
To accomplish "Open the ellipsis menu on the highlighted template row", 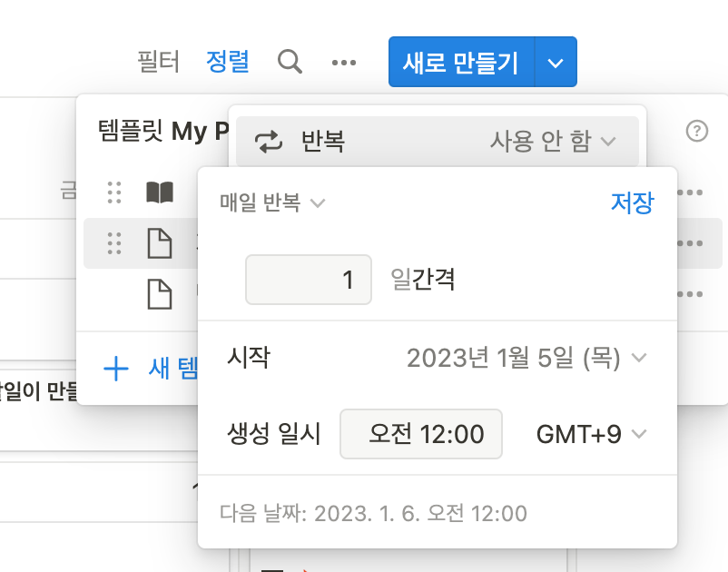I will (690, 243).
